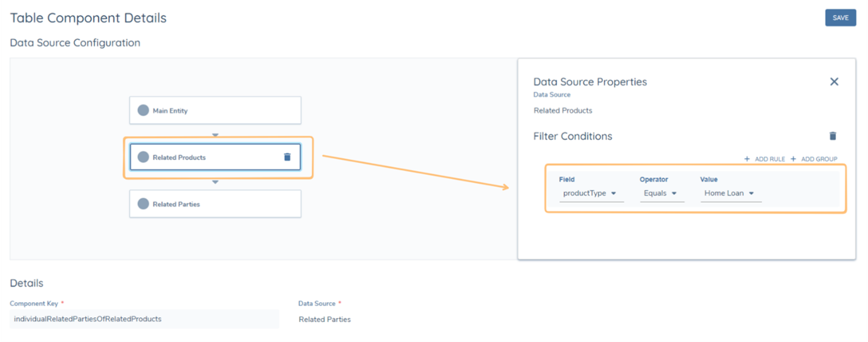The width and height of the screenshot is (868, 342).
Task: Click the Data Source field showing Related Parties
Action: [x=325, y=319]
